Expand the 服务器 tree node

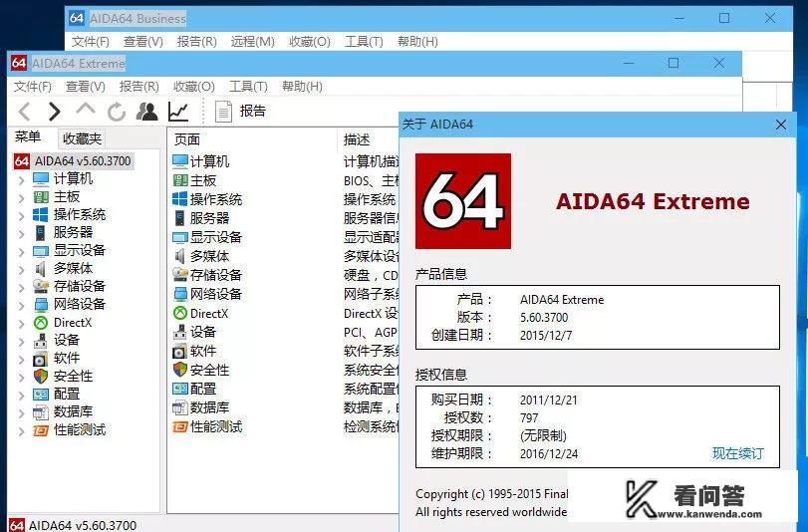pos(21,234)
